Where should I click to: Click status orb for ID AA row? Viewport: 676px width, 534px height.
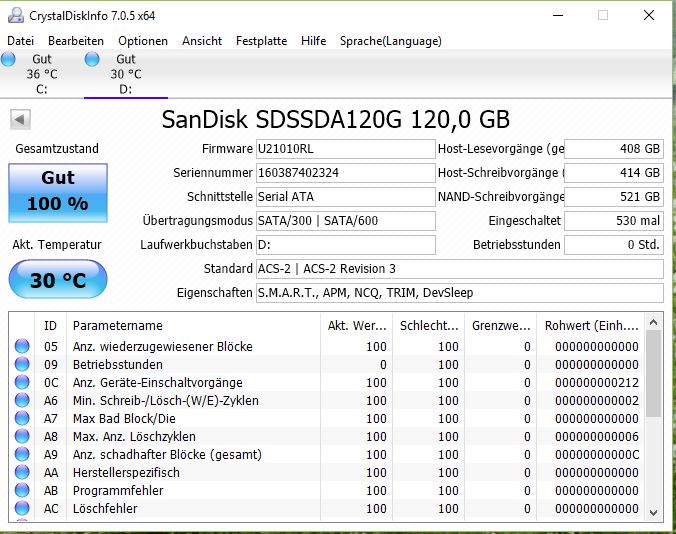tap(22, 472)
